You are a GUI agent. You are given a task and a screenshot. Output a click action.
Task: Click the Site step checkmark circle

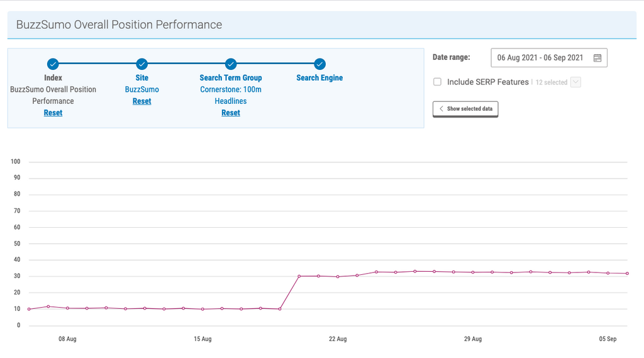point(142,64)
